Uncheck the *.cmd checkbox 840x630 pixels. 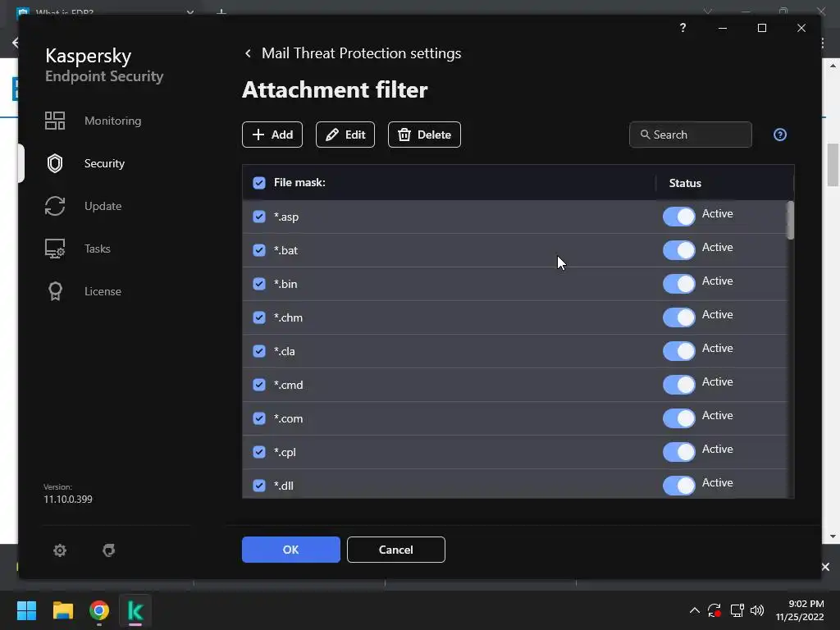click(x=259, y=385)
